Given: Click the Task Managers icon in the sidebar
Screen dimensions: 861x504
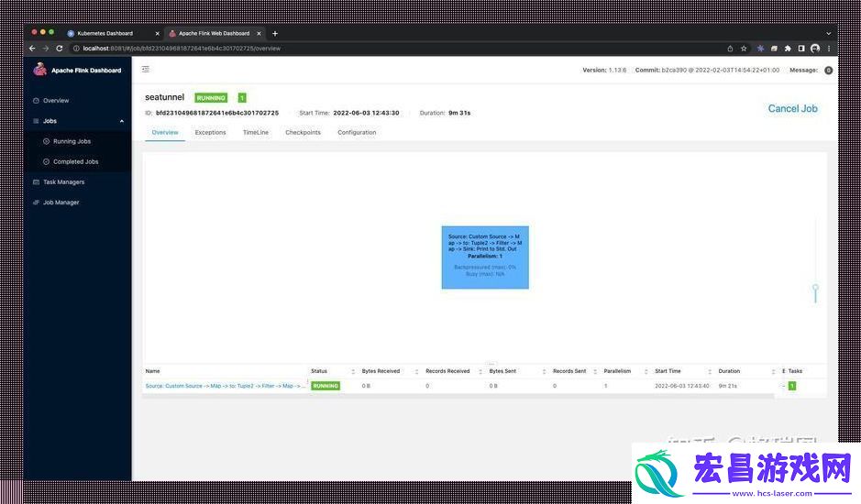Looking at the screenshot, I should tap(37, 181).
